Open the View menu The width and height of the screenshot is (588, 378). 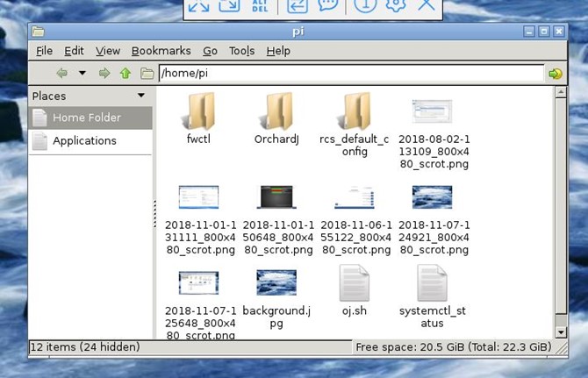coord(108,51)
